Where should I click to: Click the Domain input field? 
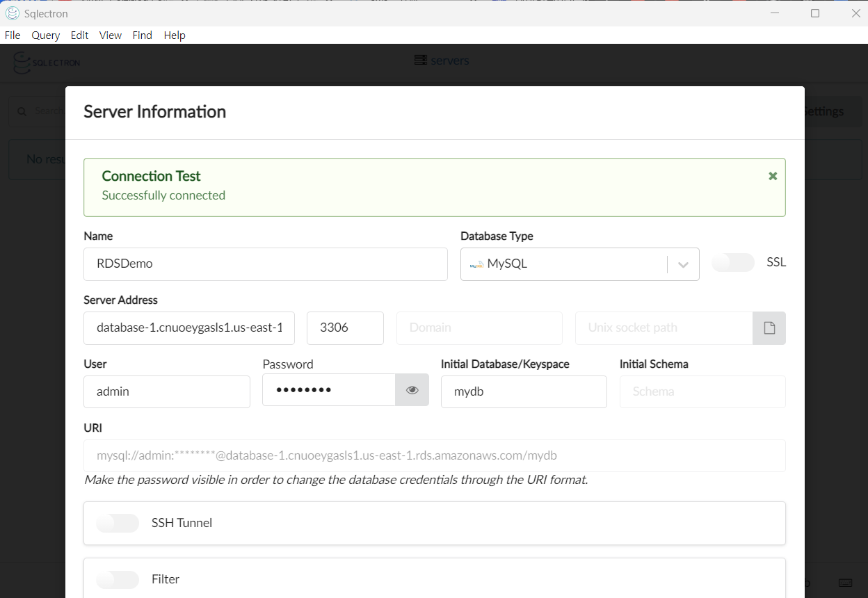point(479,328)
